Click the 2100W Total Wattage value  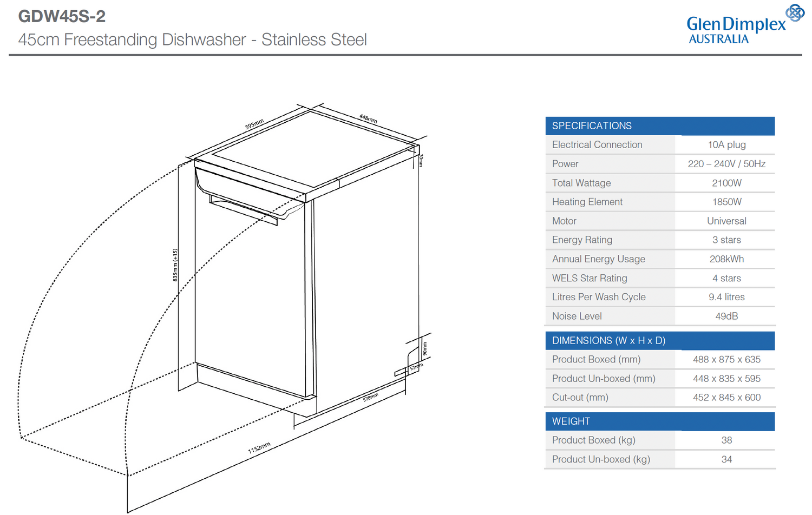click(x=726, y=183)
